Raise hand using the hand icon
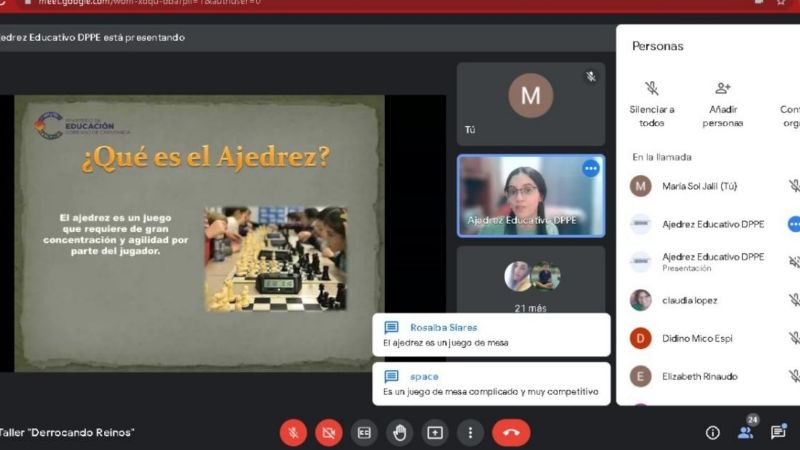 click(x=399, y=433)
